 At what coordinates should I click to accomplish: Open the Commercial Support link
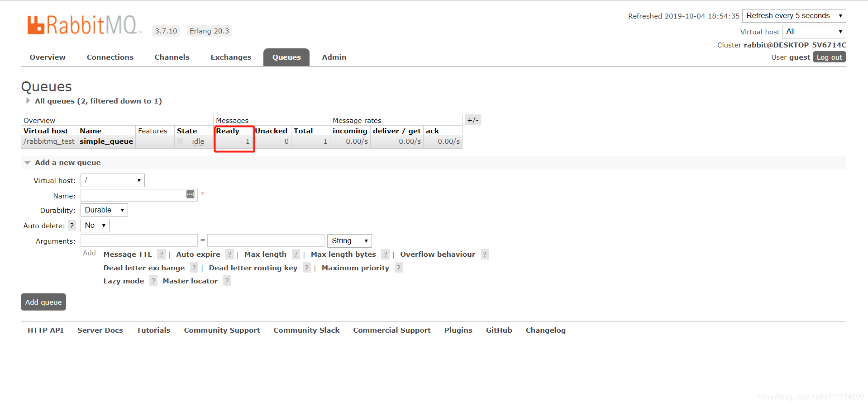coord(392,330)
